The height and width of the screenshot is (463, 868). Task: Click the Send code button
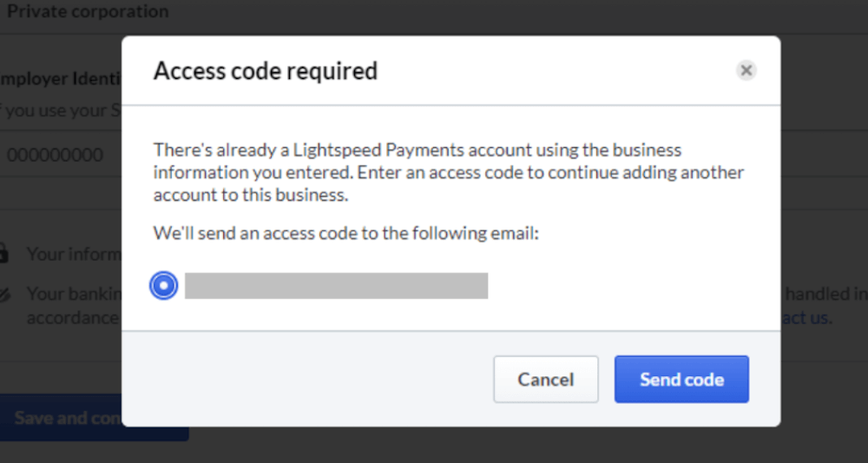(681, 380)
